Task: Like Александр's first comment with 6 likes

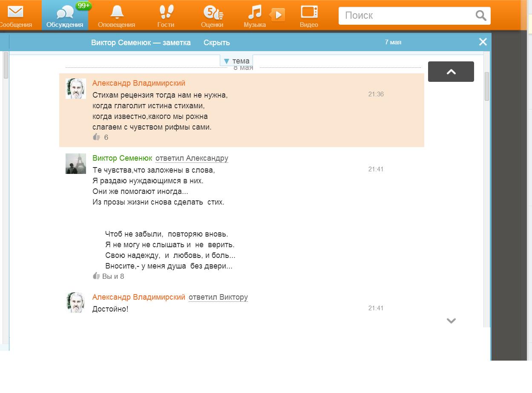Action: [97, 137]
